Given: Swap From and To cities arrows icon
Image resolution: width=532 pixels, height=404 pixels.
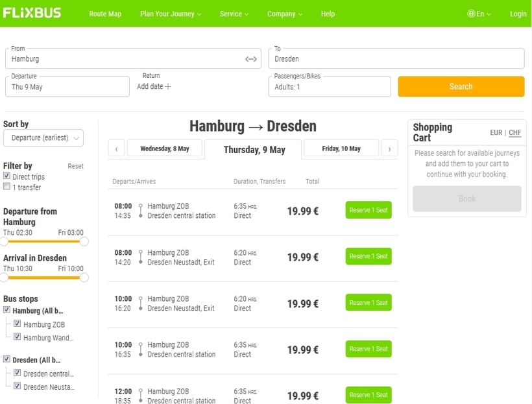Looking at the screenshot, I should coord(250,59).
